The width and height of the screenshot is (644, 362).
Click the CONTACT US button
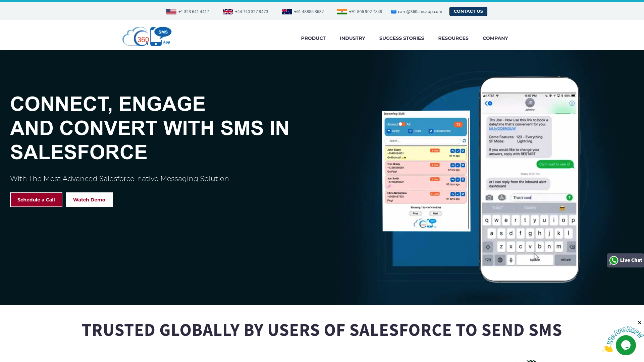click(468, 11)
